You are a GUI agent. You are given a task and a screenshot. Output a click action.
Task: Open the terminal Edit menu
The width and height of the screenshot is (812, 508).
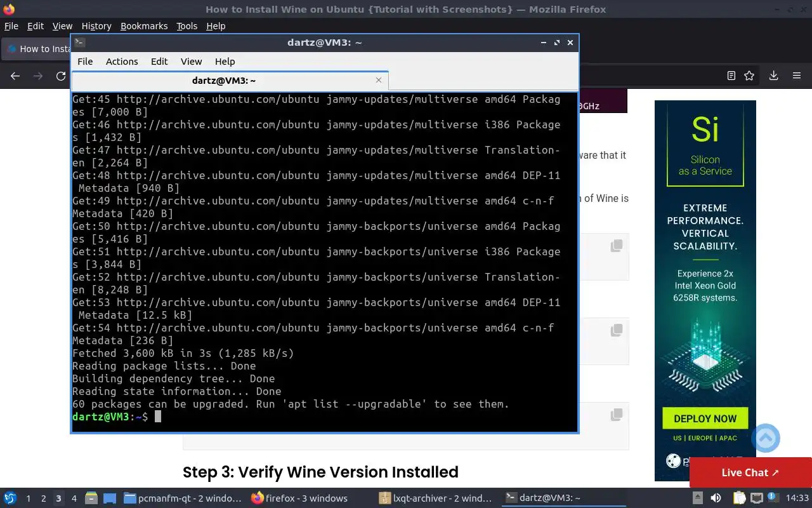(159, 62)
